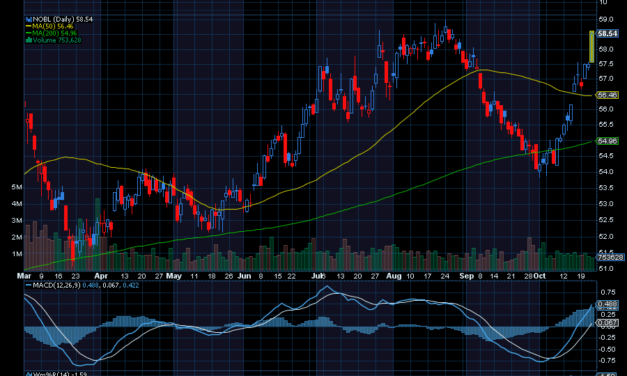The image size is (627, 376).
Task: Click the 53.0 price axis label
Action: [605, 204]
